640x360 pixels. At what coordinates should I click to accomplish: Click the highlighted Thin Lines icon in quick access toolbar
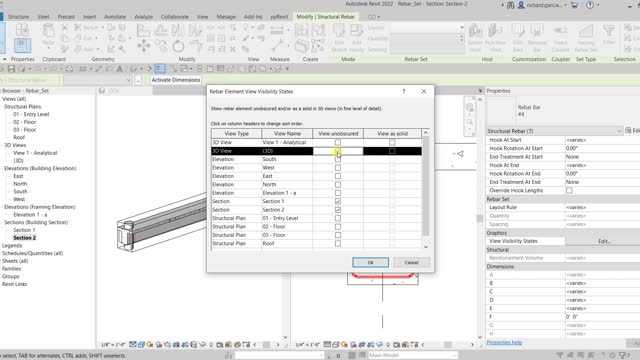point(160,69)
